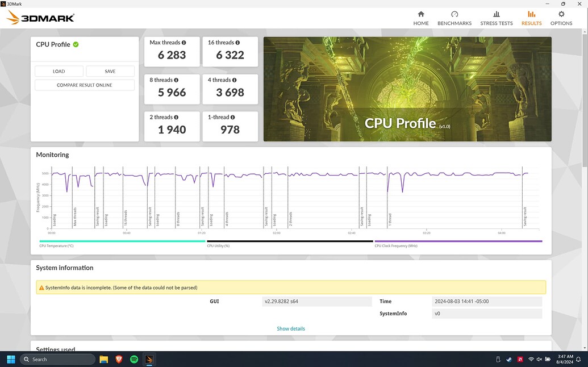Open the Benchmarks section

[x=454, y=18]
